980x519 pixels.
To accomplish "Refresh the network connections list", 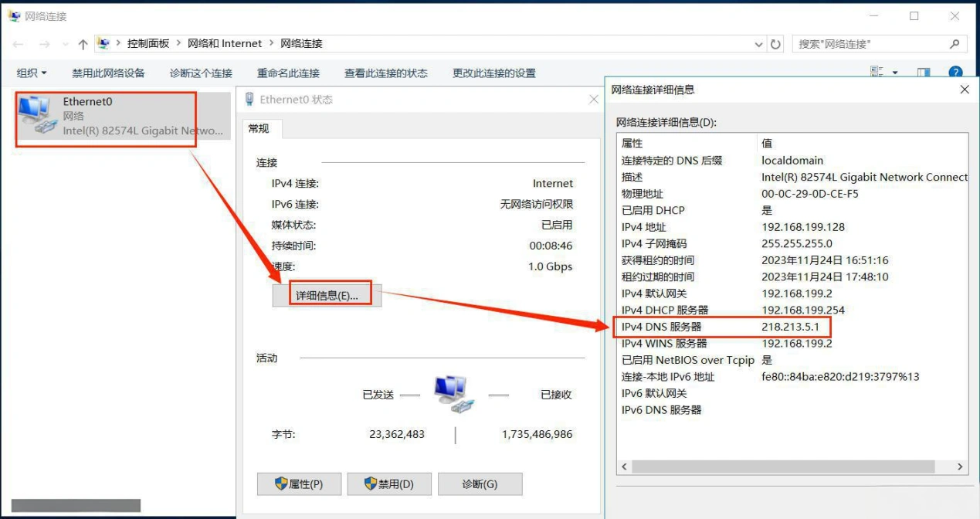I will 776,45.
